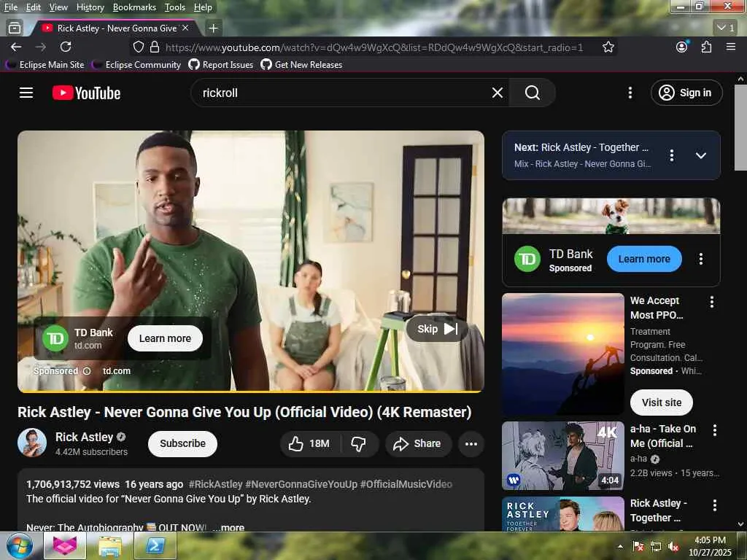Open Eclipse Community bookmark
This screenshot has height=560, width=747.
tap(136, 64)
